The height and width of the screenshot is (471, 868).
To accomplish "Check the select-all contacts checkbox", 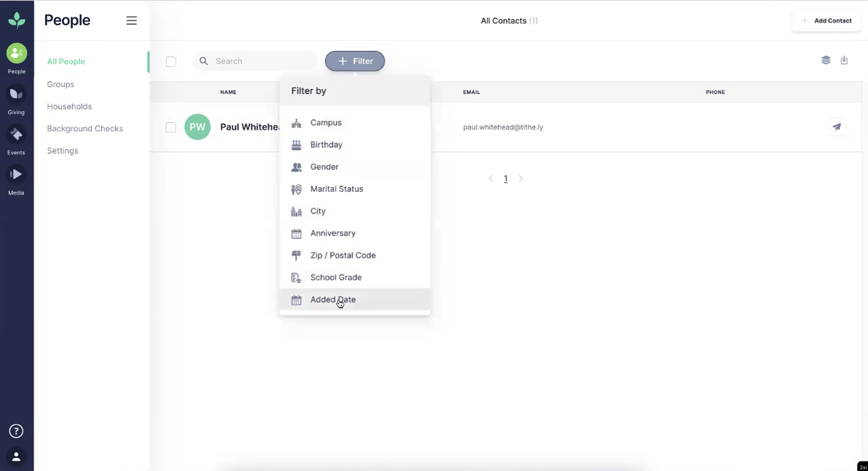I will tap(171, 62).
